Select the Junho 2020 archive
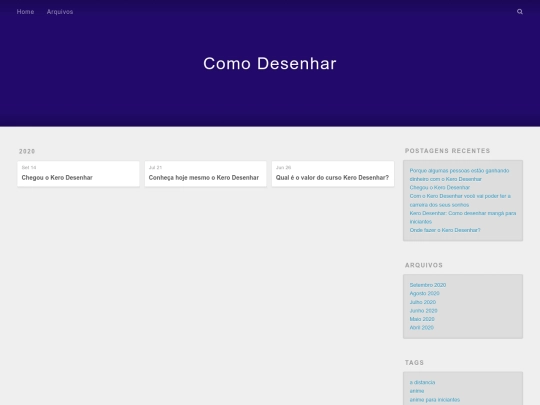Image resolution: width=540 pixels, height=405 pixels. [424, 311]
